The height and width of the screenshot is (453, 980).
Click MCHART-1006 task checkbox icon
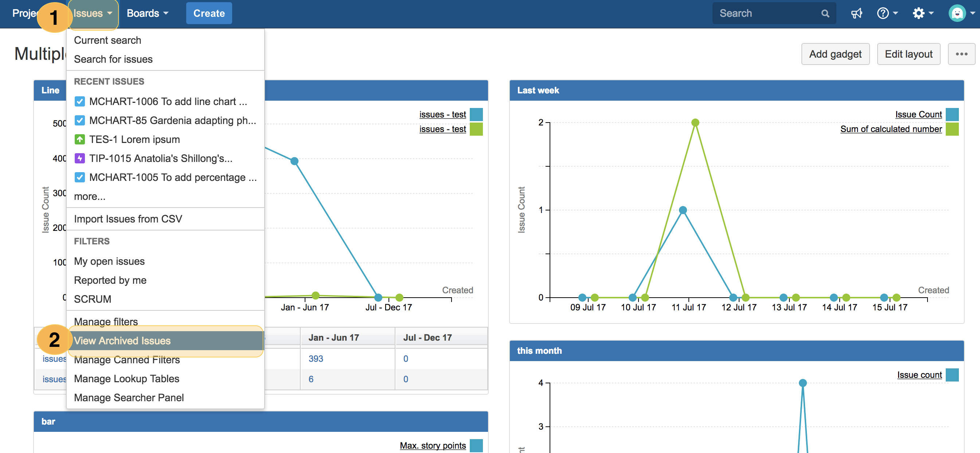coord(79,102)
